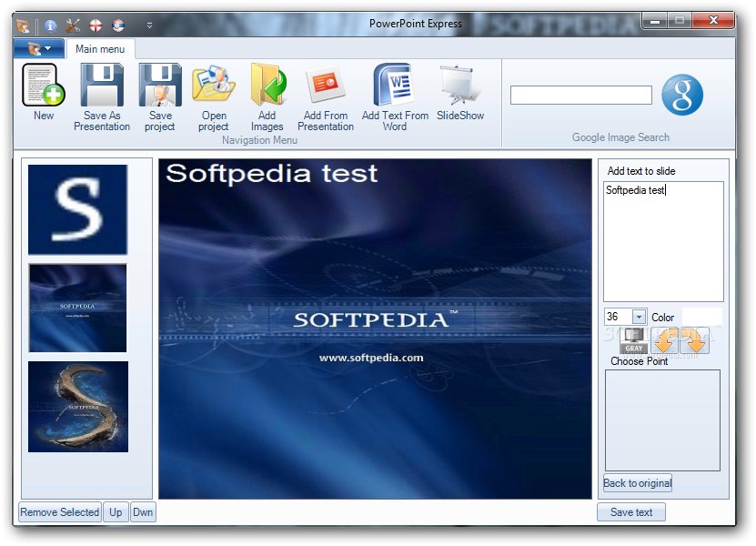Image resolution: width=756 pixels, height=546 pixels.
Task: Click the app logo icon in title bar
Action: (23, 25)
